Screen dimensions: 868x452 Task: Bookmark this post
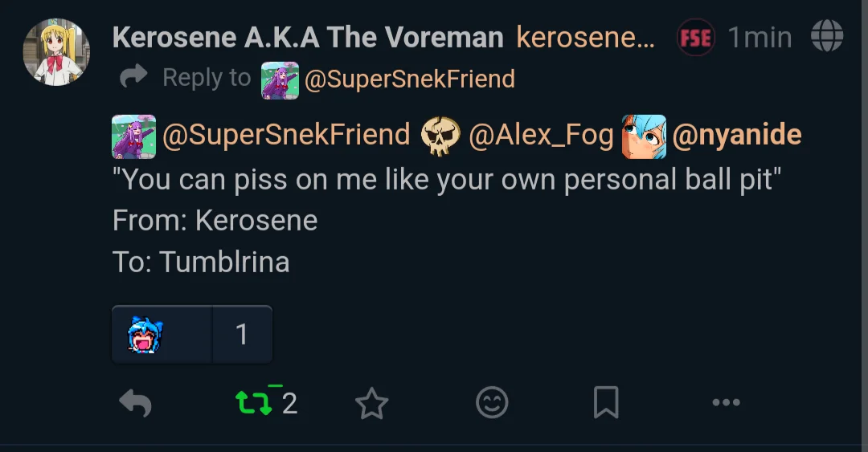pos(606,402)
